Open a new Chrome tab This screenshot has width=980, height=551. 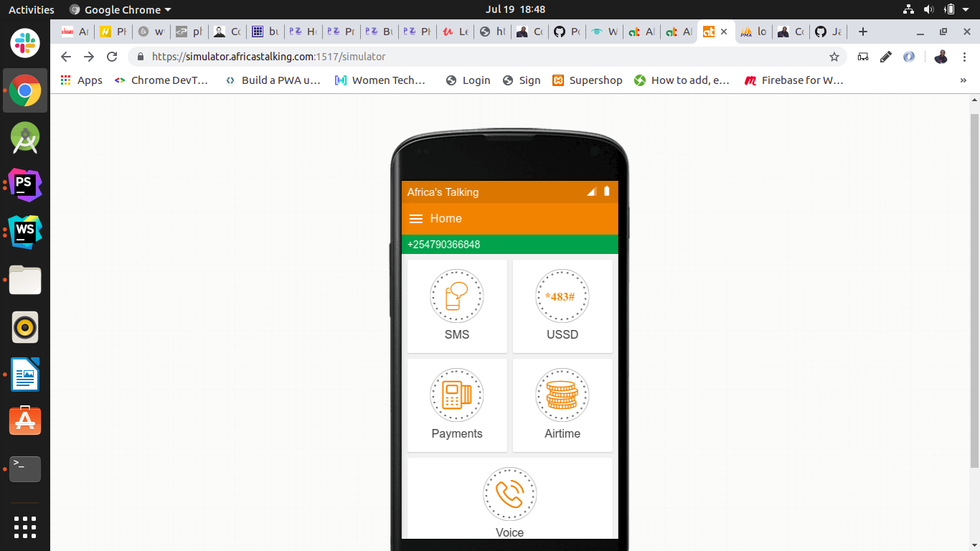pyautogui.click(x=862, y=32)
